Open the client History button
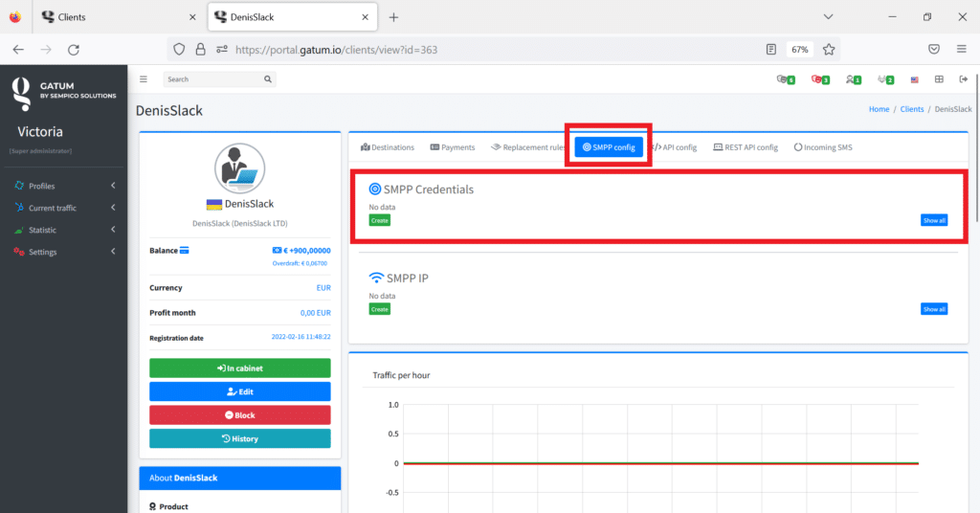This screenshot has height=513, width=980. click(x=240, y=438)
